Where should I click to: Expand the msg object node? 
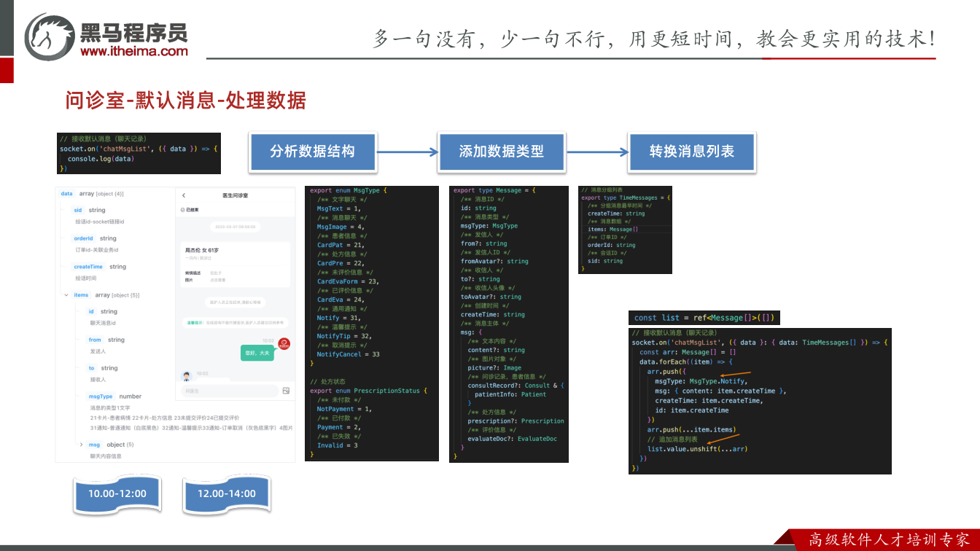81,445
